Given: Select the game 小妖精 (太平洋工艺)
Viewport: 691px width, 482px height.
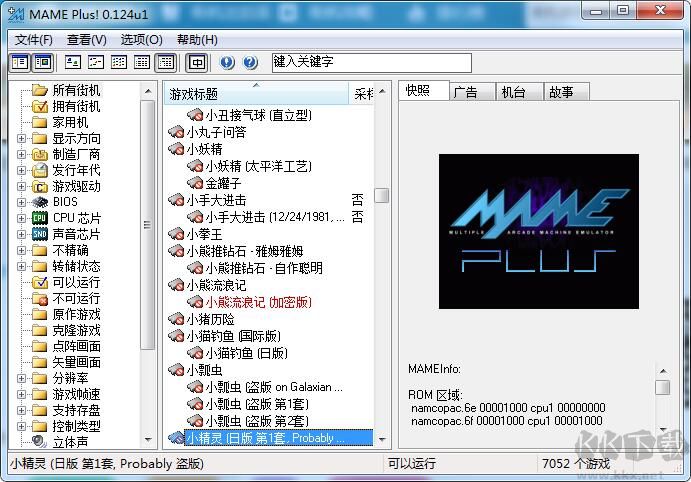Looking at the screenshot, I should pyautogui.click(x=259, y=166).
